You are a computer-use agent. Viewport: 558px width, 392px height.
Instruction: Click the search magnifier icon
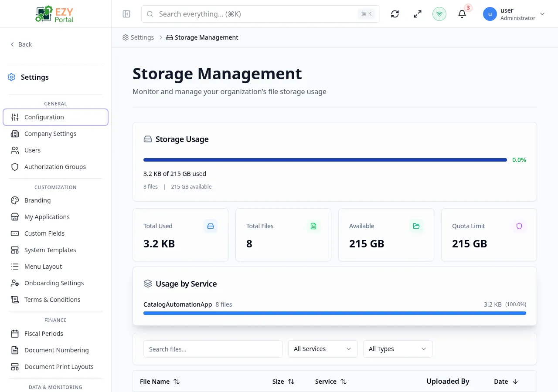point(150,14)
